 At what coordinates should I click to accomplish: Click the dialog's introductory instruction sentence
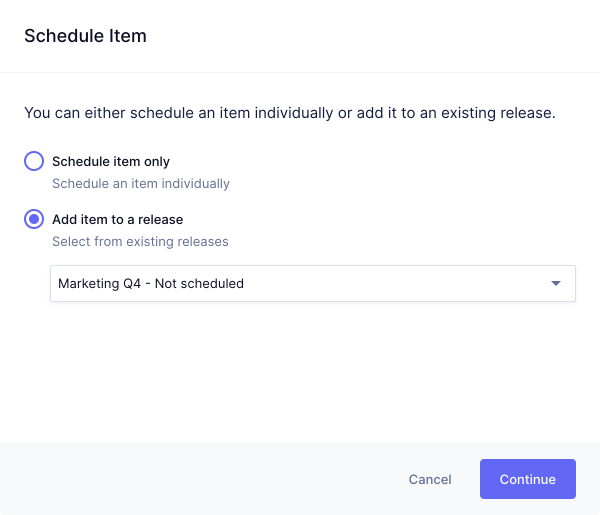(x=290, y=113)
